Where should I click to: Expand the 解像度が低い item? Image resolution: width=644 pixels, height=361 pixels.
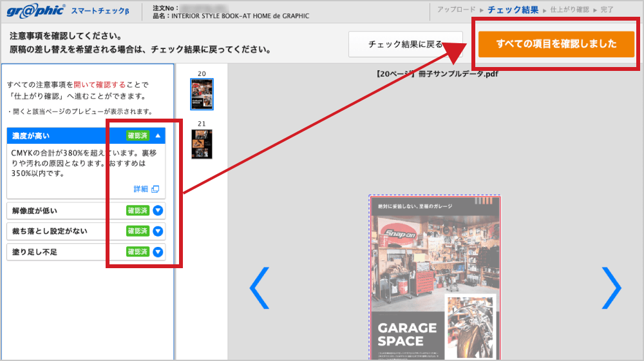point(158,211)
